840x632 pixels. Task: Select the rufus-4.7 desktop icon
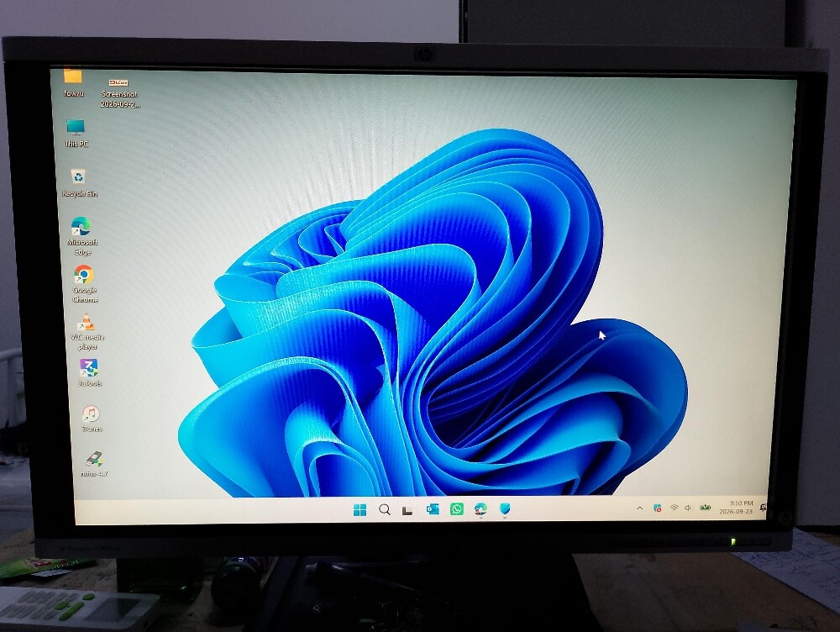pos(93,460)
